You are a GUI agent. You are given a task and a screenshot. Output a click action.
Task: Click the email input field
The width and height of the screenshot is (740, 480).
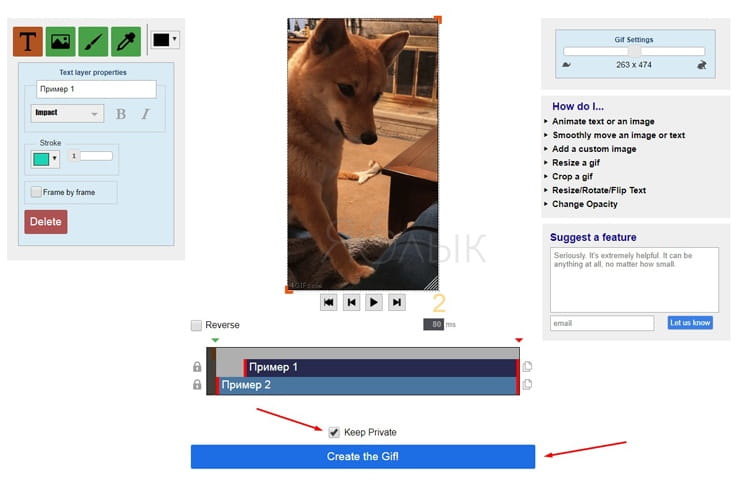coord(602,323)
